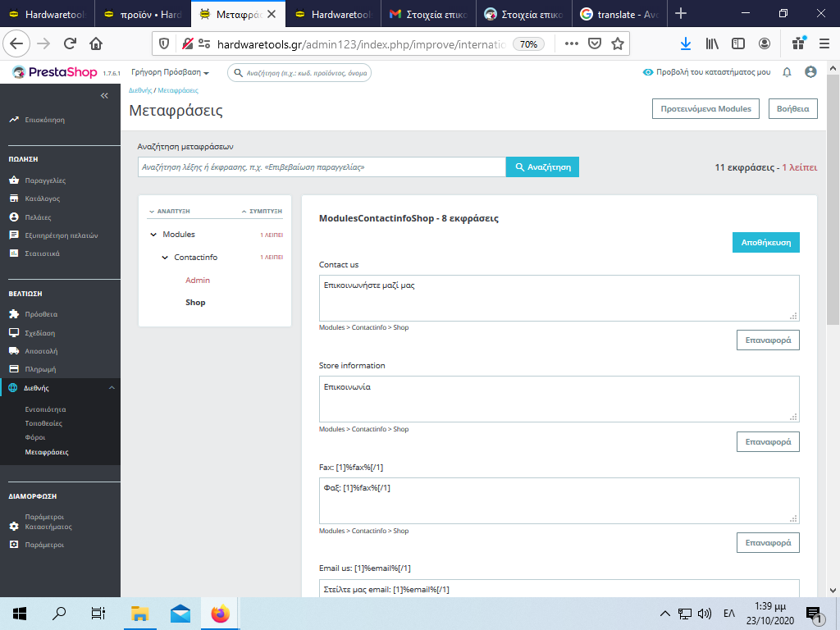Open the Firefox hamburger menu

click(824, 44)
